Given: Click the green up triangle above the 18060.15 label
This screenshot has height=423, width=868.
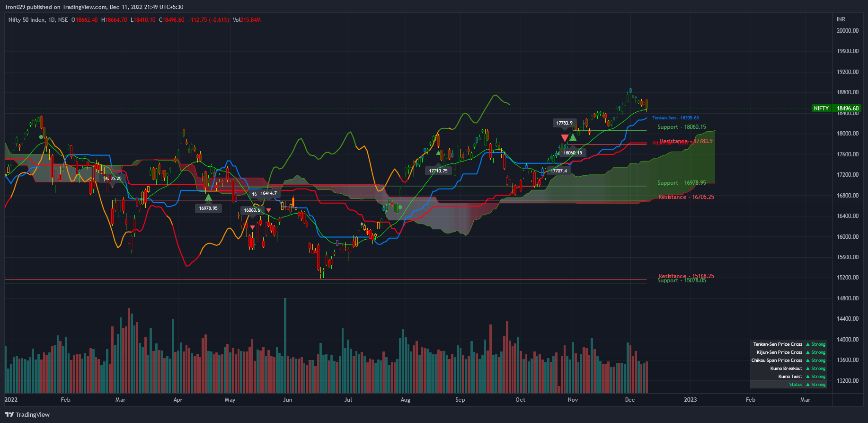Looking at the screenshot, I should tap(573, 137).
